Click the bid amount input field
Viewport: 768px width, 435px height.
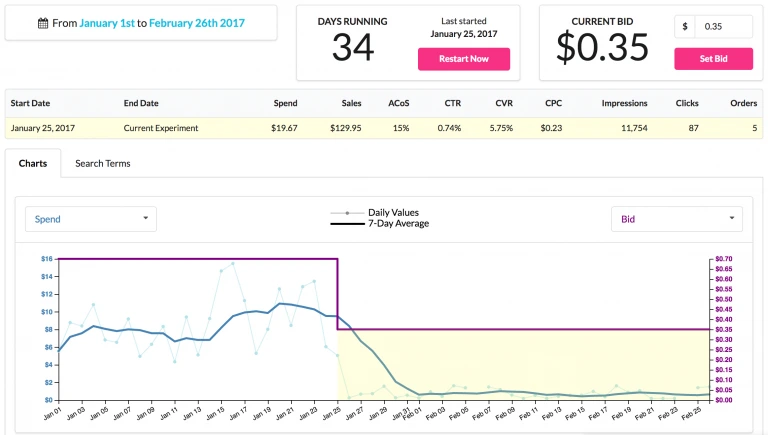(x=723, y=26)
